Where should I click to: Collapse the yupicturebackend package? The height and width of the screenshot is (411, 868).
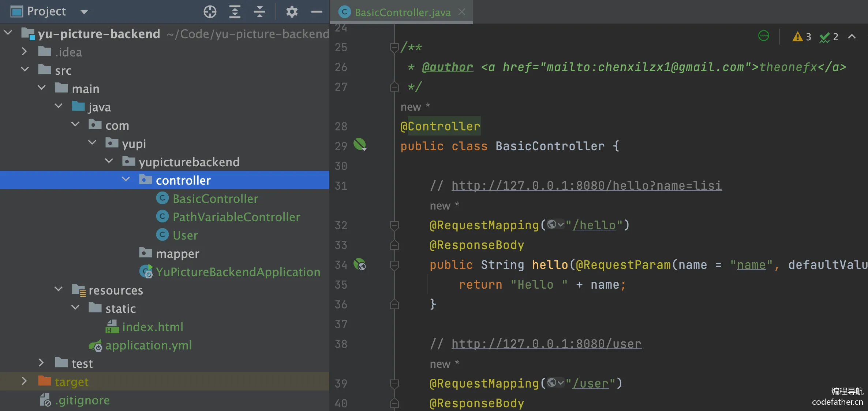(x=109, y=161)
